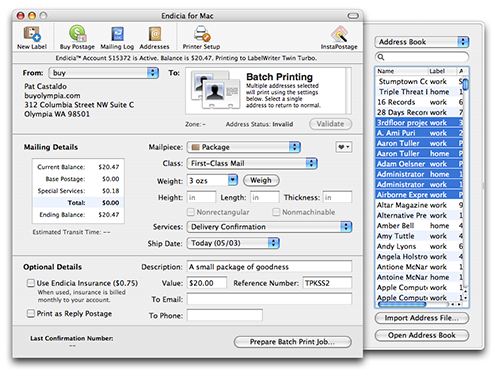500x373 pixels.
Task: Open the Ship Date dropdown
Action: tap(233, 243)
